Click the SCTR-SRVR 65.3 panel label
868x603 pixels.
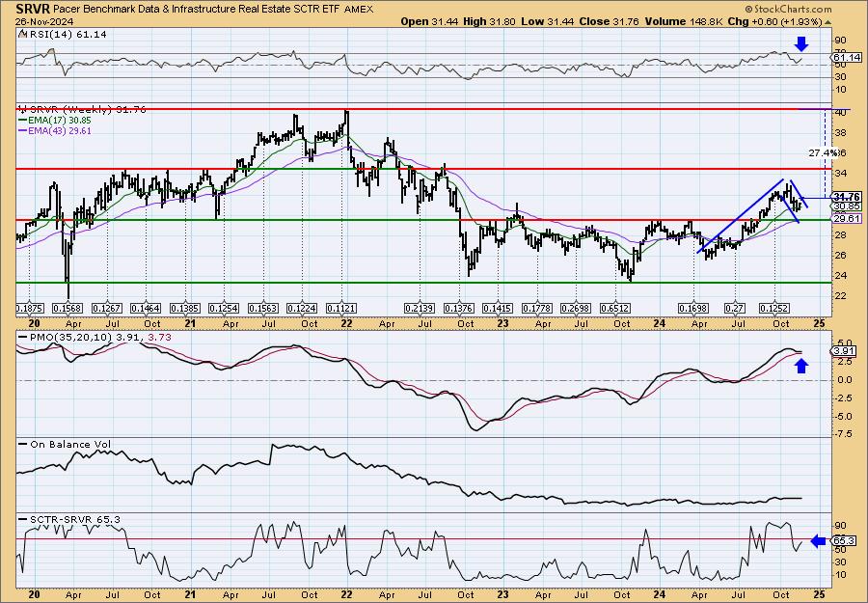pyautogui.click(x=69, y=519)
